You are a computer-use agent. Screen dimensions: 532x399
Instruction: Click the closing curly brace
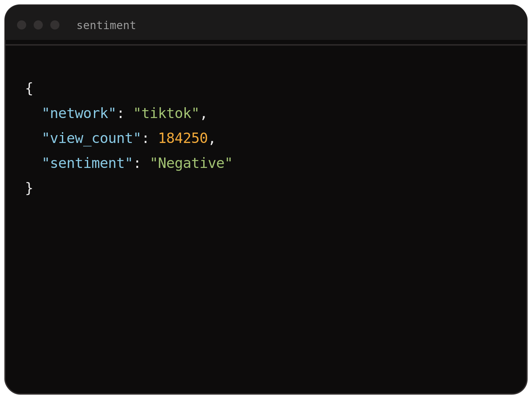tap(29, 188)
